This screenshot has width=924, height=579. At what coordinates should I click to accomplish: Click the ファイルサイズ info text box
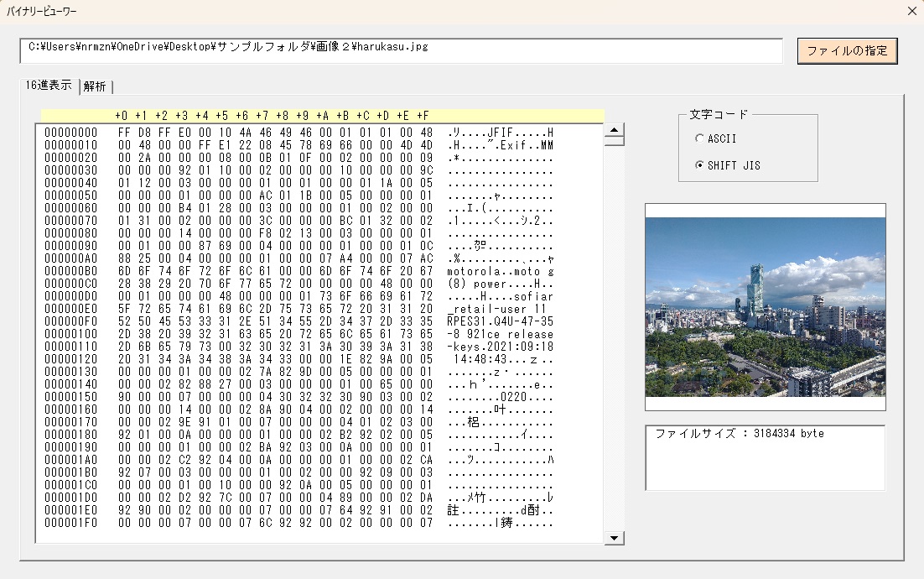pos(765,457)
